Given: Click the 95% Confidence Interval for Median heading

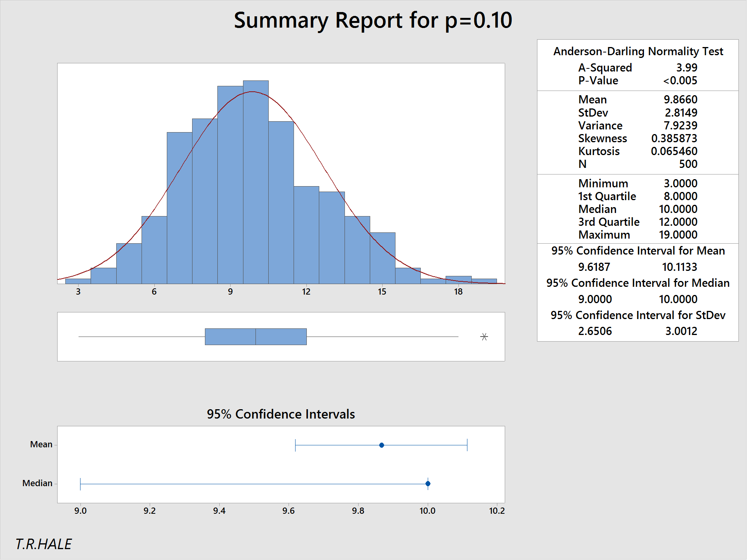Looking at the screenshot, I should coord(638,283).
